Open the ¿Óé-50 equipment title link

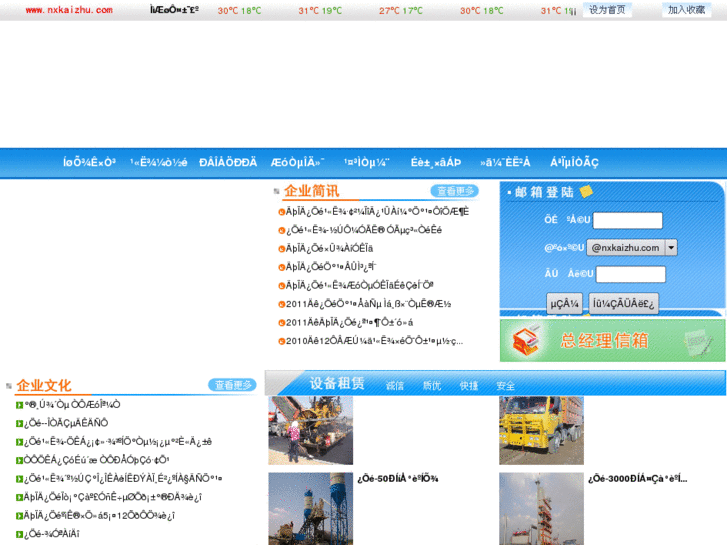pos(398,479)
